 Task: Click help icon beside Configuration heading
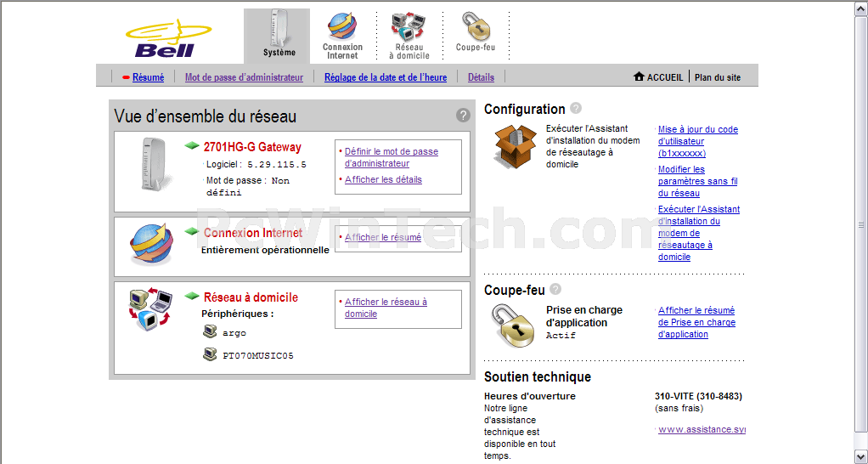tap(576, 108)
